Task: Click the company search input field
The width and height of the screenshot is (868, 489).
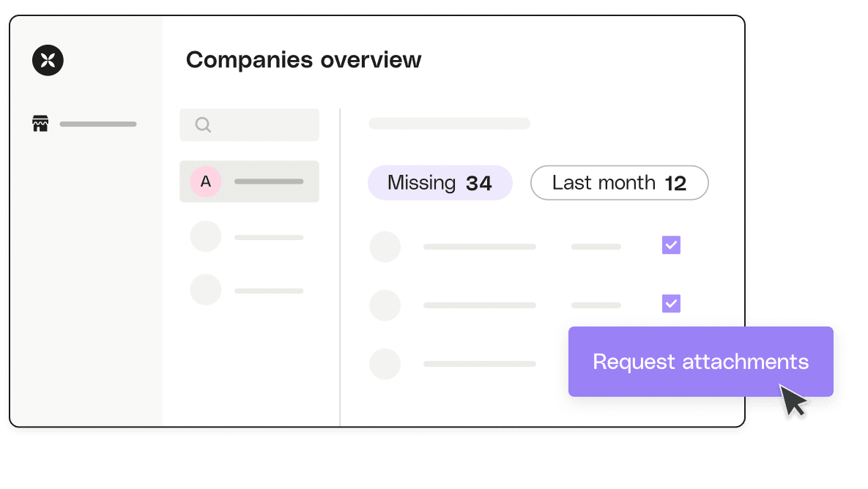Action: 249,125
